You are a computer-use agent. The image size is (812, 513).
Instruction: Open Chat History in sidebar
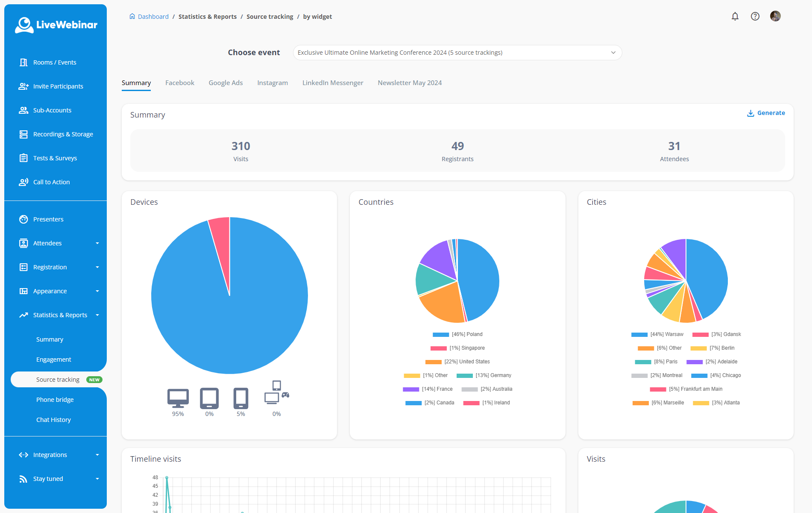point(53,420)
